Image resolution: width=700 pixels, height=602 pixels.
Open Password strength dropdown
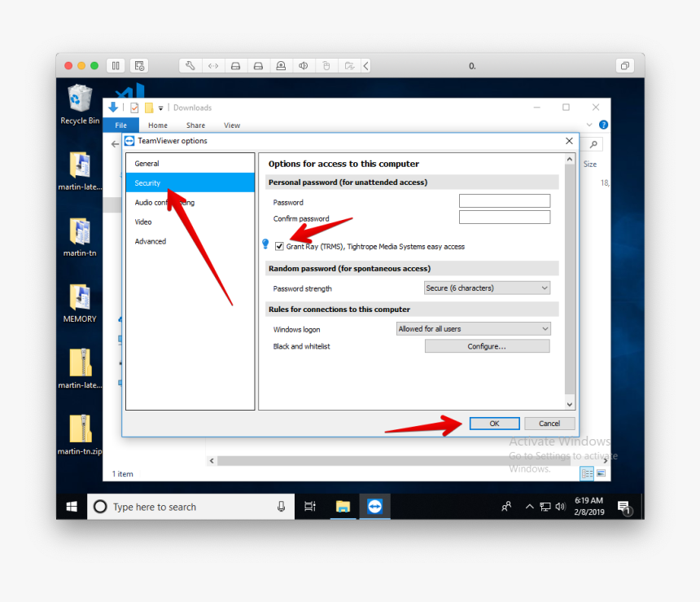(487, 288)
